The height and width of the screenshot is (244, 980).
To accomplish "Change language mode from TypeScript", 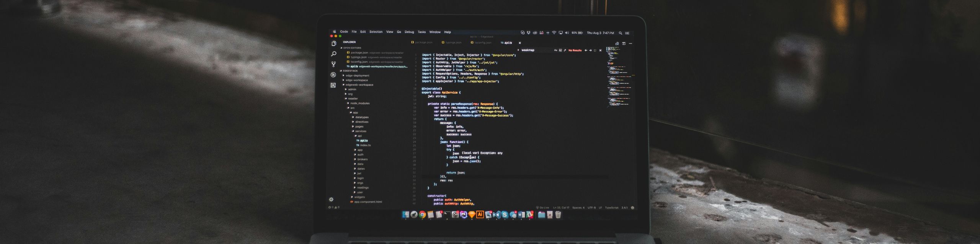I will point(611,208).
